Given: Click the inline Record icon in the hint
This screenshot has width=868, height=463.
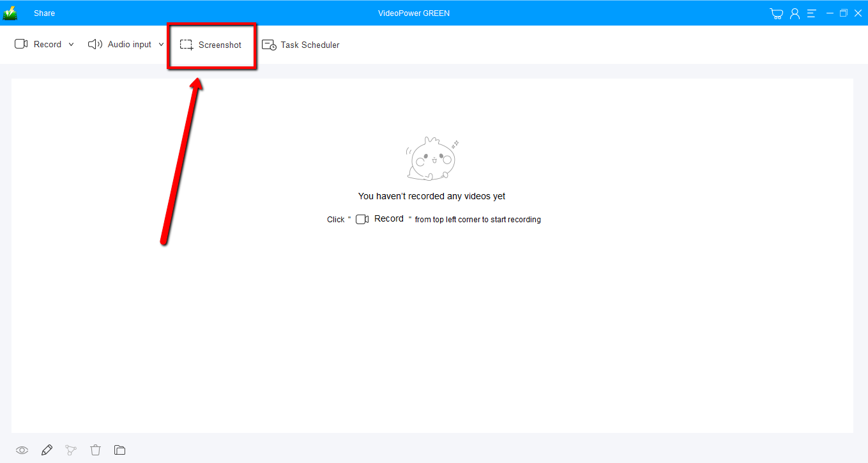Looking at the screenshot, I should (x=362, y=219).
